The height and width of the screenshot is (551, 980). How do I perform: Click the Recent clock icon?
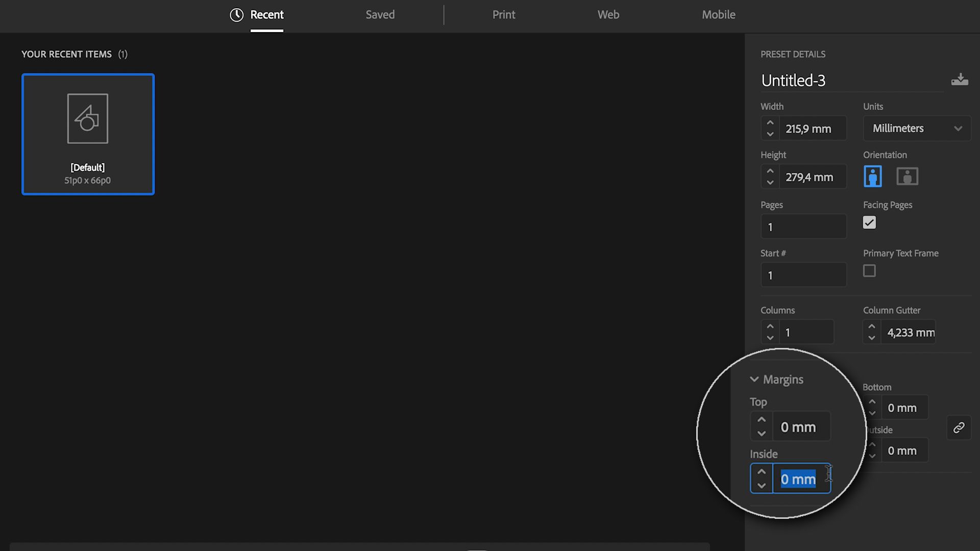click(236, 15)
